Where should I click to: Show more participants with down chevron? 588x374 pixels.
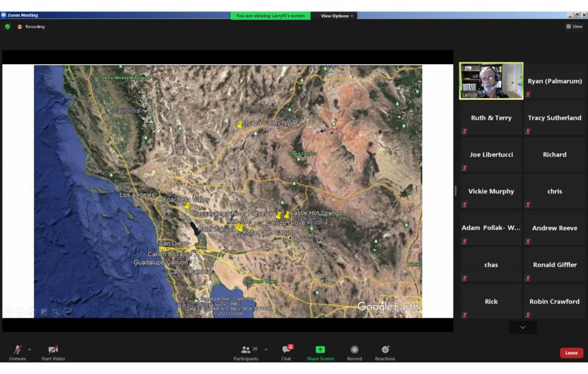point(523,327)
